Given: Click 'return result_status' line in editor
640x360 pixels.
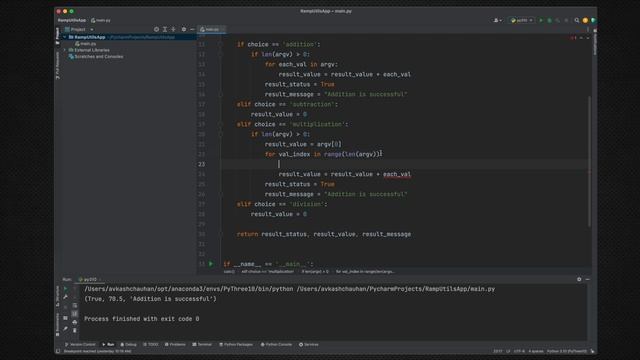Looking at the screenshot, I should pos(324,234).
